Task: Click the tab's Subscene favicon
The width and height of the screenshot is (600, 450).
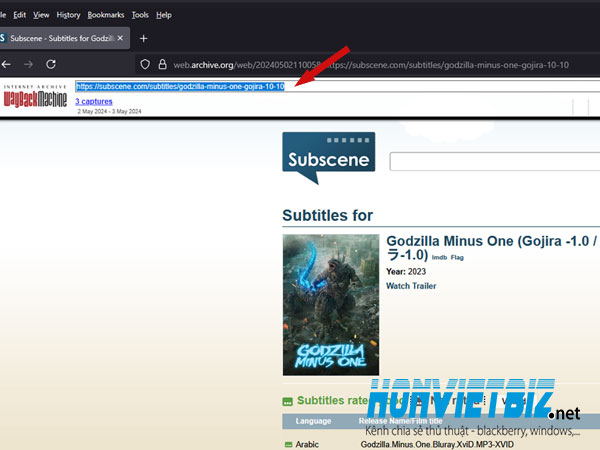Action: [x=3, y=38]
